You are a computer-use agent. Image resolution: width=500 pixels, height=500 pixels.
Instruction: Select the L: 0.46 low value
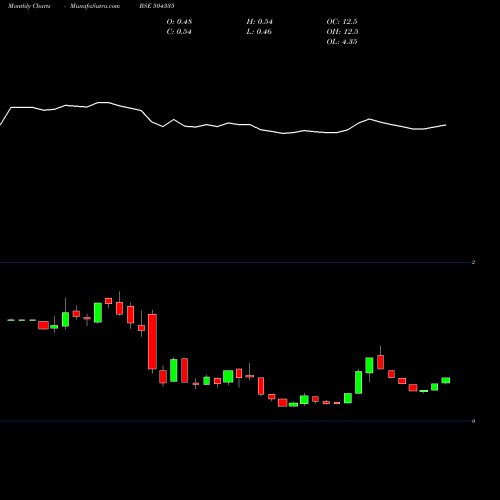259,32
